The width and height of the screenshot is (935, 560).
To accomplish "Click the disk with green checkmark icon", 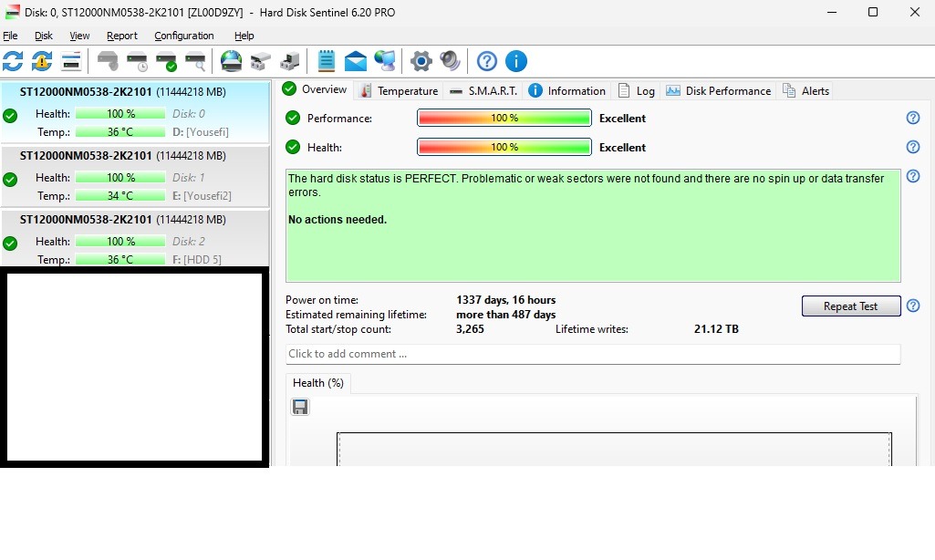I will (x=166, y=61).
